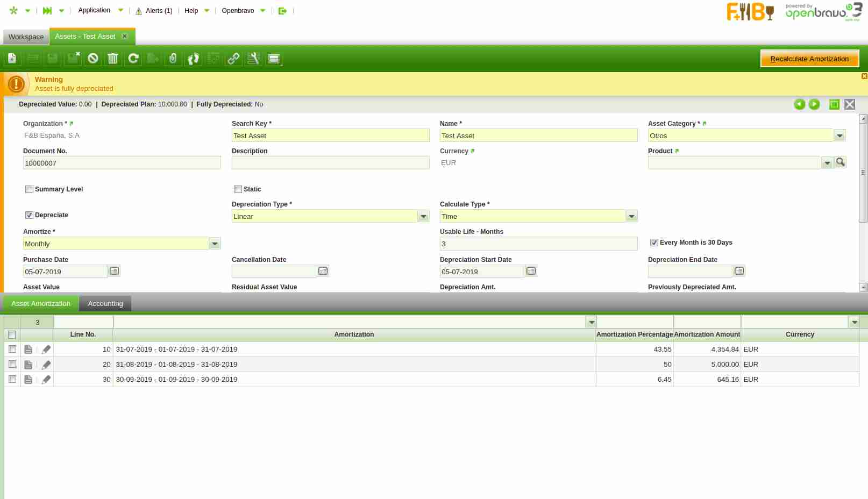Expand the Amortize Monthly dropdown

click(215, 244)
